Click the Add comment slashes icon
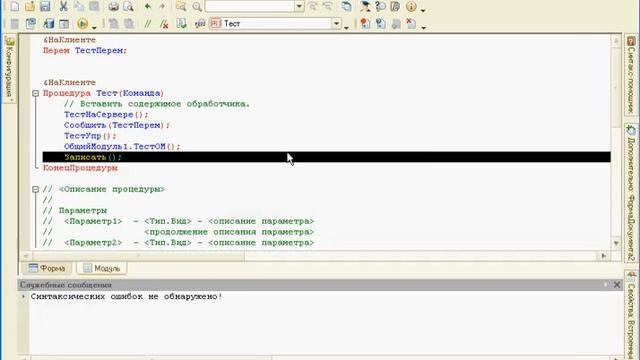Screen dimensions: 640x360 tap(147, 24)
